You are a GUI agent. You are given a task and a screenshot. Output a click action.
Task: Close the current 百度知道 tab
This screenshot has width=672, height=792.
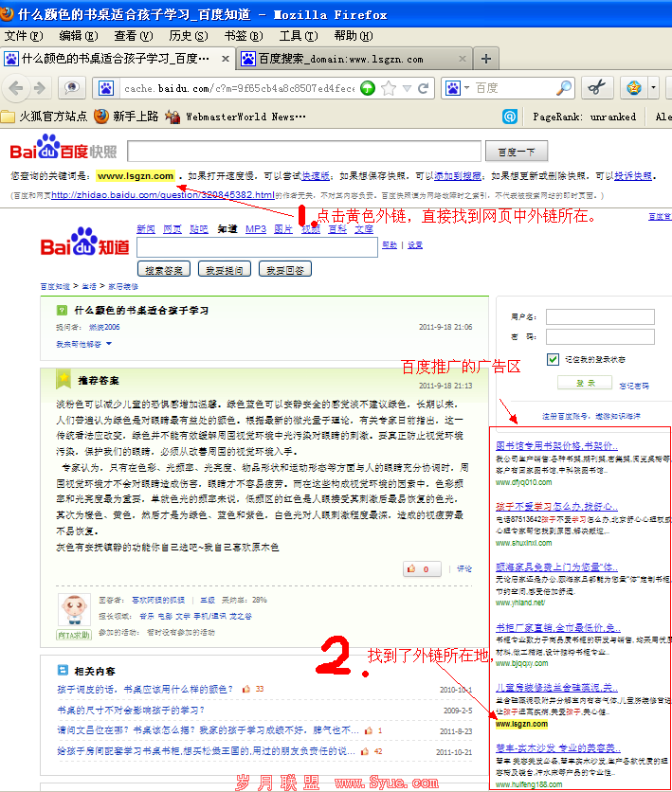226,59
